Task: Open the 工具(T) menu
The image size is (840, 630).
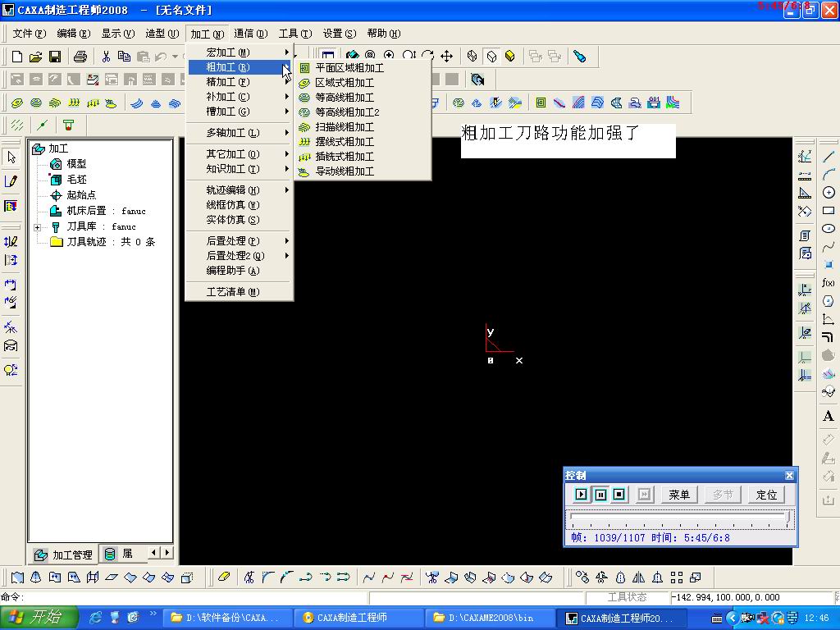Action: pos(294,33)
